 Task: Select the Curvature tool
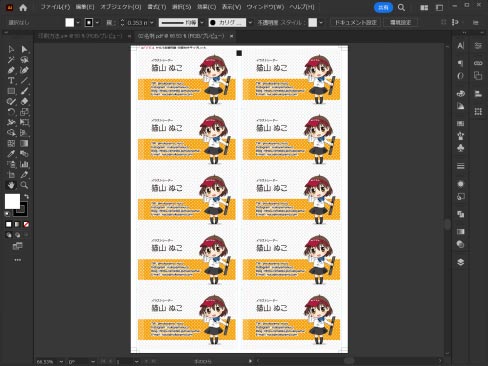[x=24, y=70]
